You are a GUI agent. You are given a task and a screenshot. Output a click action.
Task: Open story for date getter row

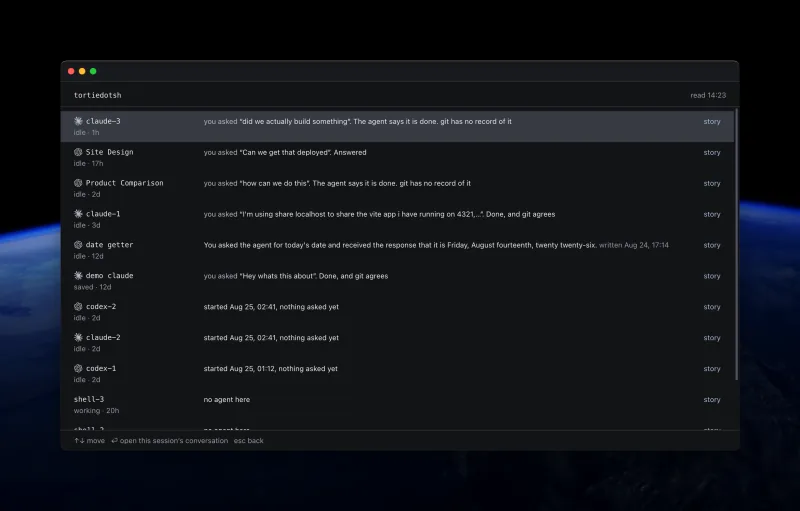[712, 245]
